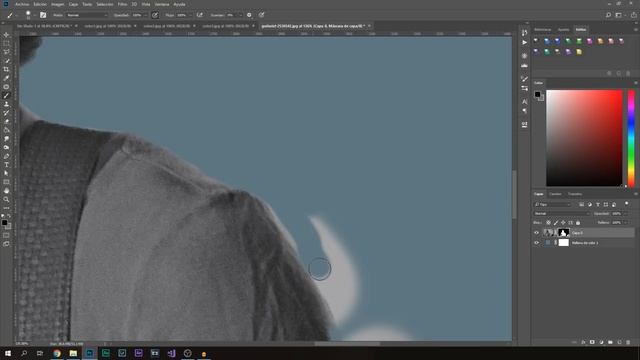Screen dimensions: 640x360
Task: Click the foreground color swatch in toolbar
Action: point(4,223)
